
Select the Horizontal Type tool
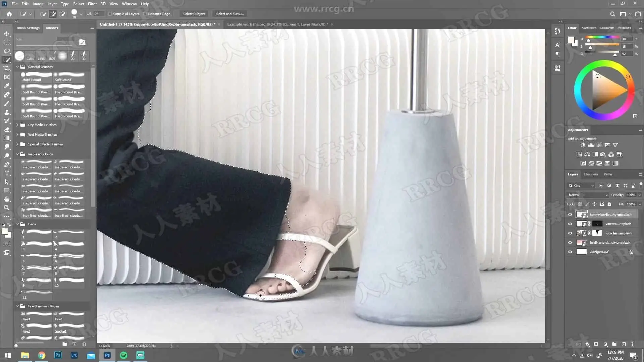pos(7,173)
